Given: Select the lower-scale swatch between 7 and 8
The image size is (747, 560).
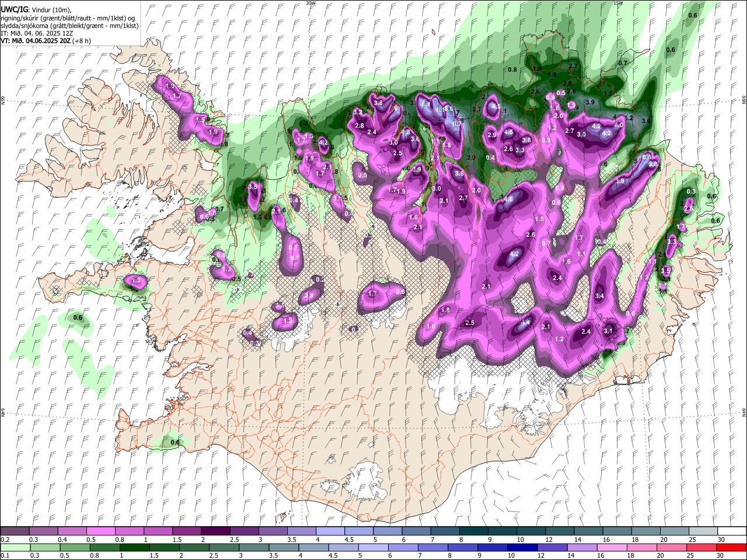Looking at the screenshot, I should (433, 547).
